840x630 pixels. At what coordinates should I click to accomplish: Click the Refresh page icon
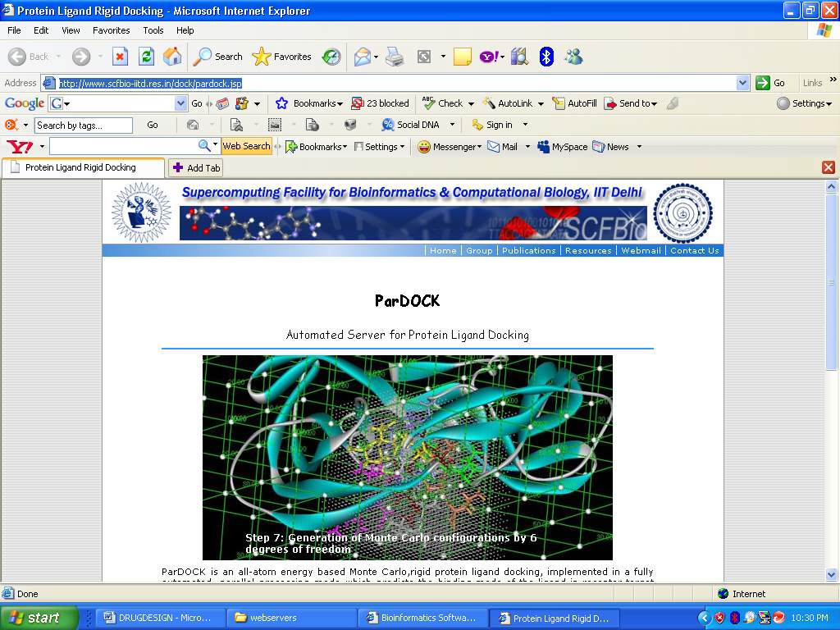pos(146,57)
